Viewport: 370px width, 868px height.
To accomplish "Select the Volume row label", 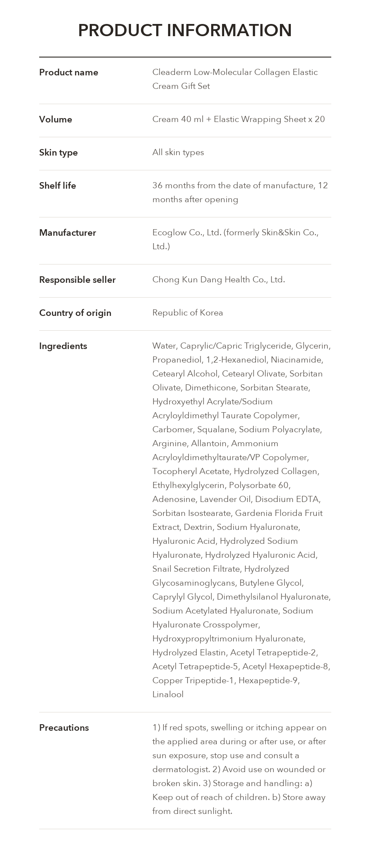I will pos(56,119).
